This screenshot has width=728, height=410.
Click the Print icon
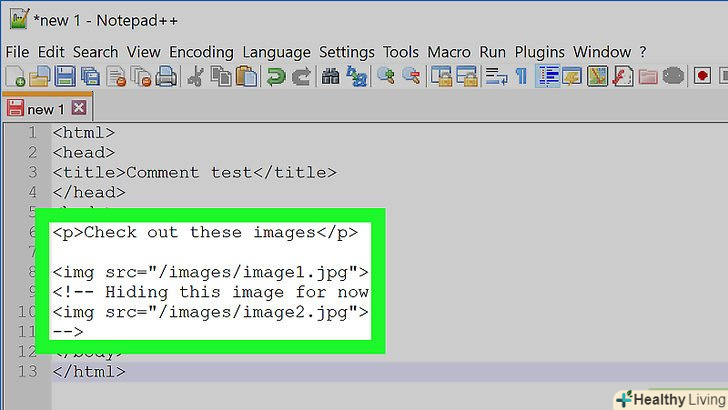click(x=166, y=76)
